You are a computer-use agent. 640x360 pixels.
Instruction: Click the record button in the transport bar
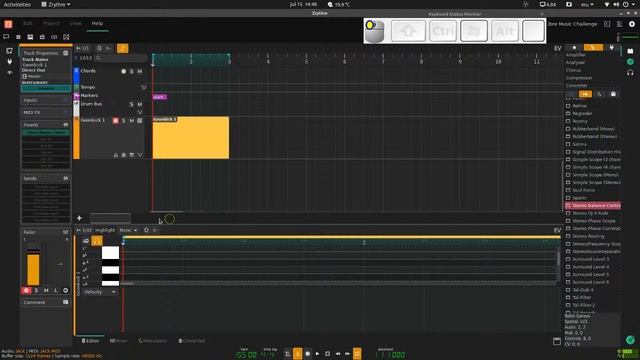(x=308, y=353)
